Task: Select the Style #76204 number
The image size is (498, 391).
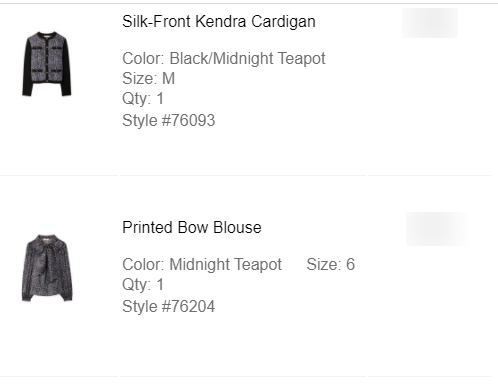Action: point(188,306)
